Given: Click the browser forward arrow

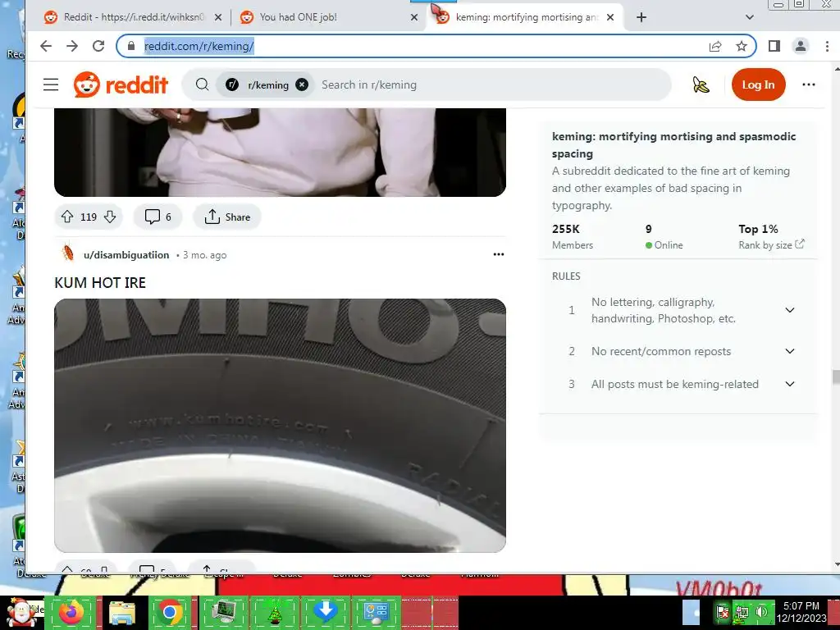Looking at the screenshot, I should coord(72,46).
